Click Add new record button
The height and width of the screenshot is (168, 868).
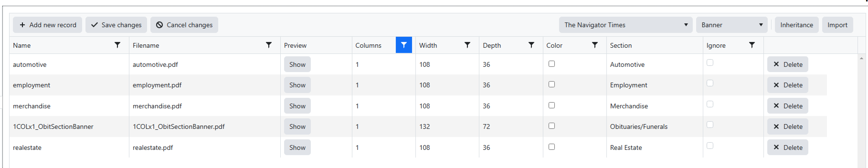48,25
